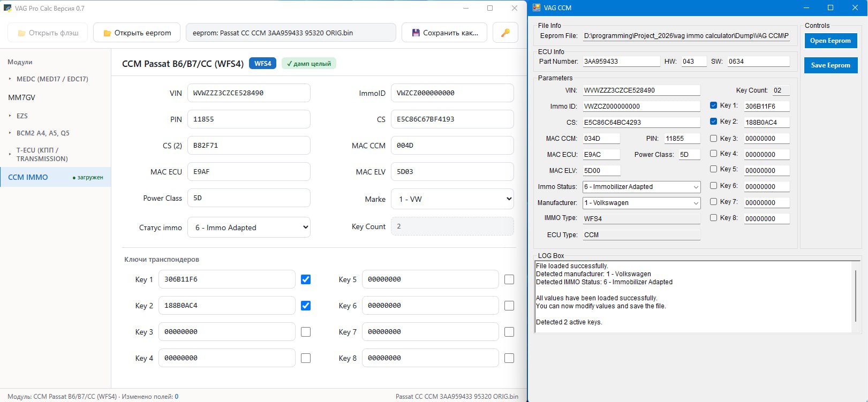Click the PIN field in VAG CCM window
The height and width of the screenshot is (402, 868).
[x=682, y=139]
